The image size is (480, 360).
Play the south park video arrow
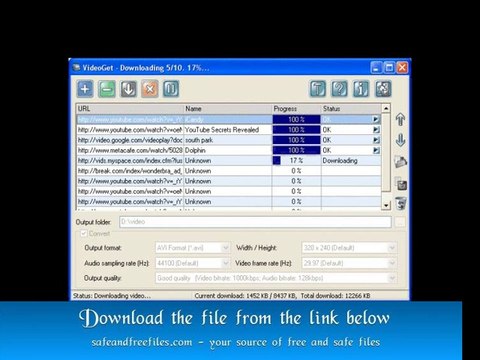coord(376,140)
